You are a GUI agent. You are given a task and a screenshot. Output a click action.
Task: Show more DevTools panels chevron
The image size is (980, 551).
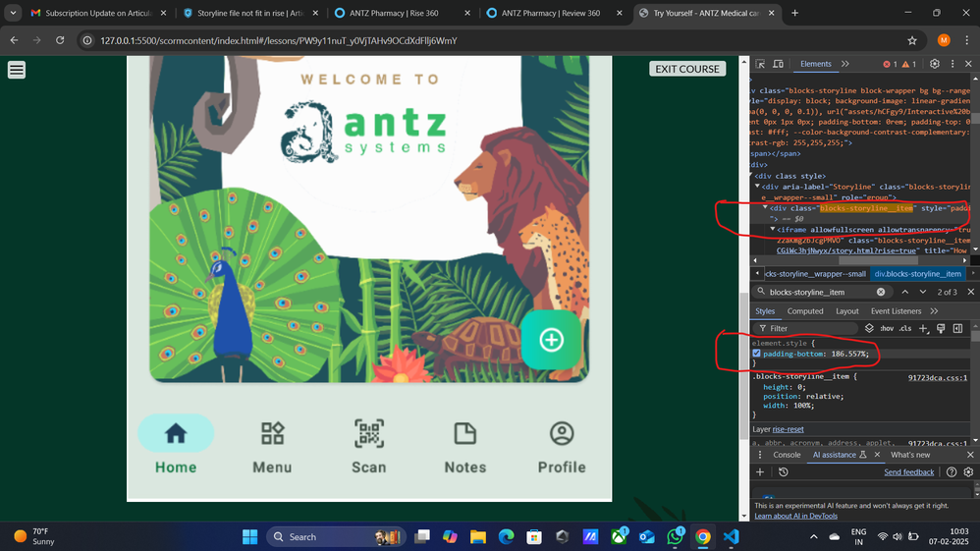(x=845, y=64)
